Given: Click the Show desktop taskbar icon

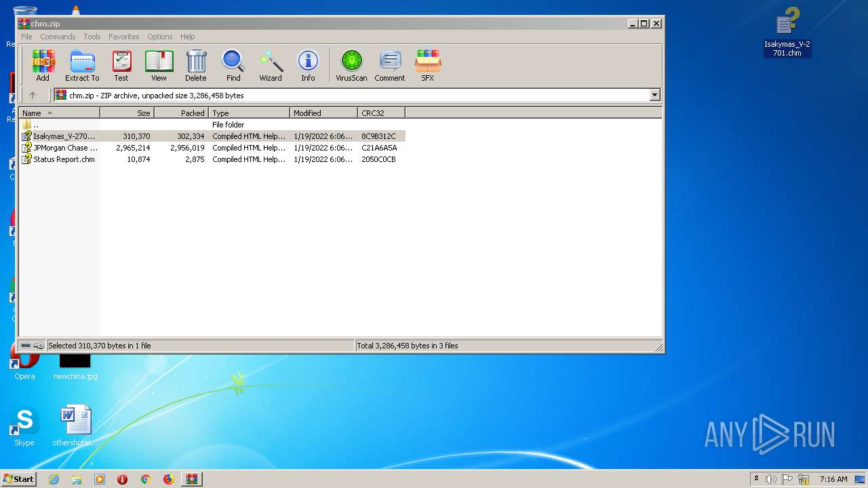Looking at the screenshot, I should click(861, 479).
